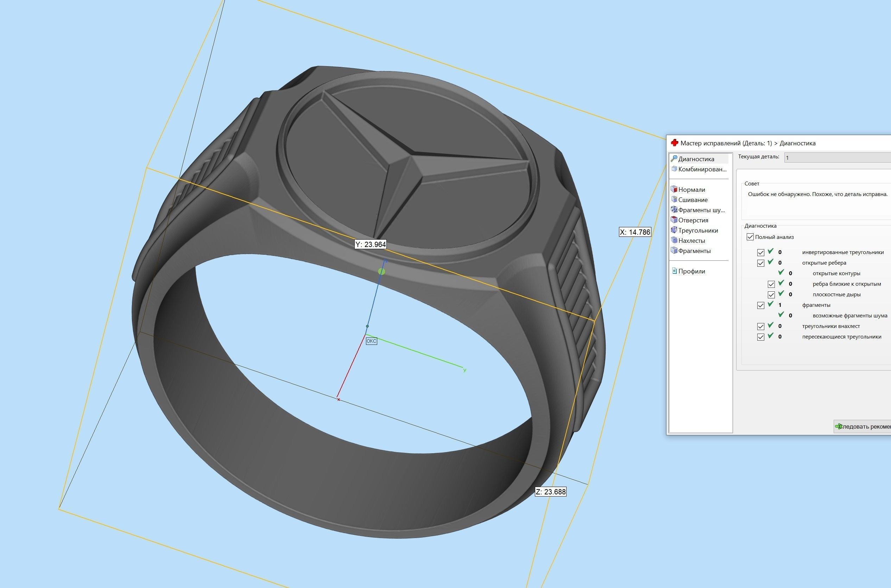The image size is (891, 588).
Task: Click the Y: 23.964 dimension label
Action: (371, 245)
